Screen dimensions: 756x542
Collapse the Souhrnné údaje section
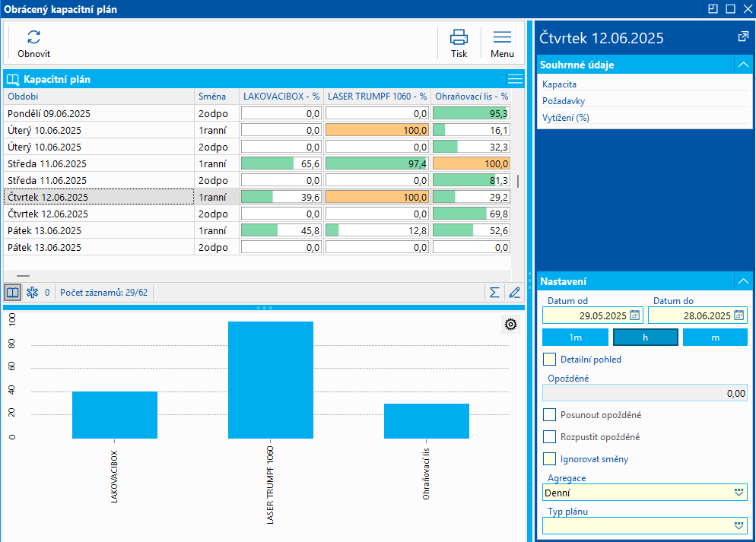(743, 65)
